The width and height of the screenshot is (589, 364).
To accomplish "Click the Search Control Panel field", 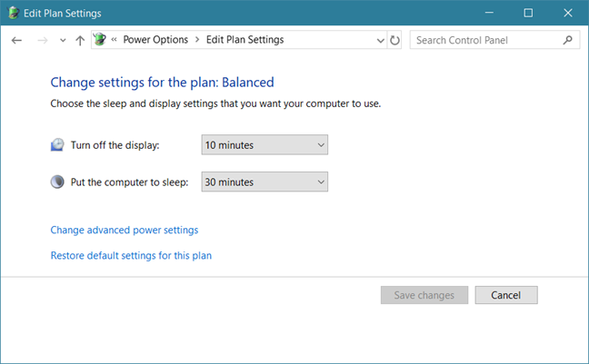I will [x=494, y=40].
